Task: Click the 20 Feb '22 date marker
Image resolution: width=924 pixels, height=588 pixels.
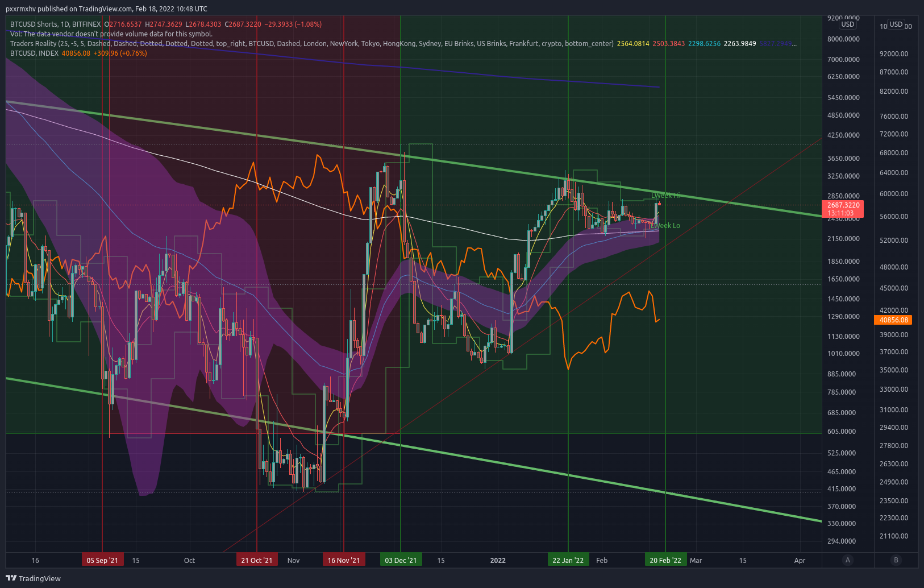Action: 665,560
